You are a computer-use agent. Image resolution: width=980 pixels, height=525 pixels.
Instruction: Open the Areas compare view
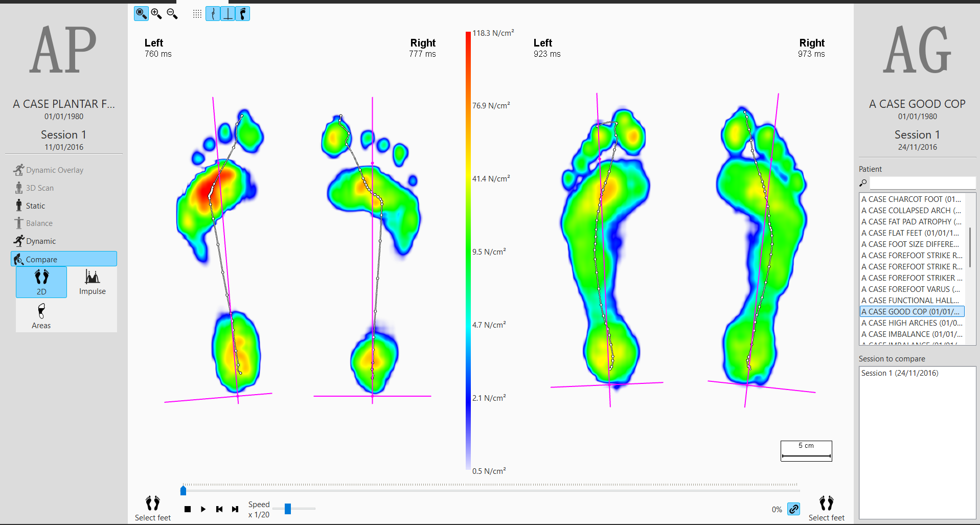[x=41, y=316]
